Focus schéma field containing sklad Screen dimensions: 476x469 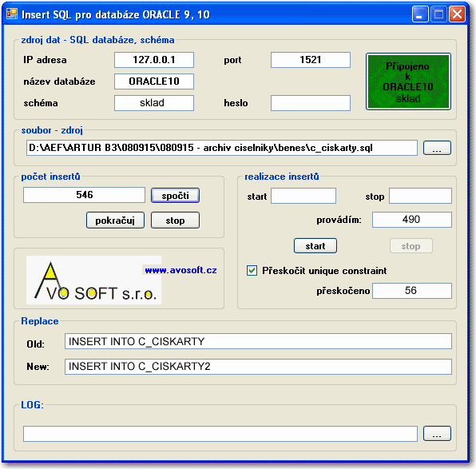coord(154,103)
